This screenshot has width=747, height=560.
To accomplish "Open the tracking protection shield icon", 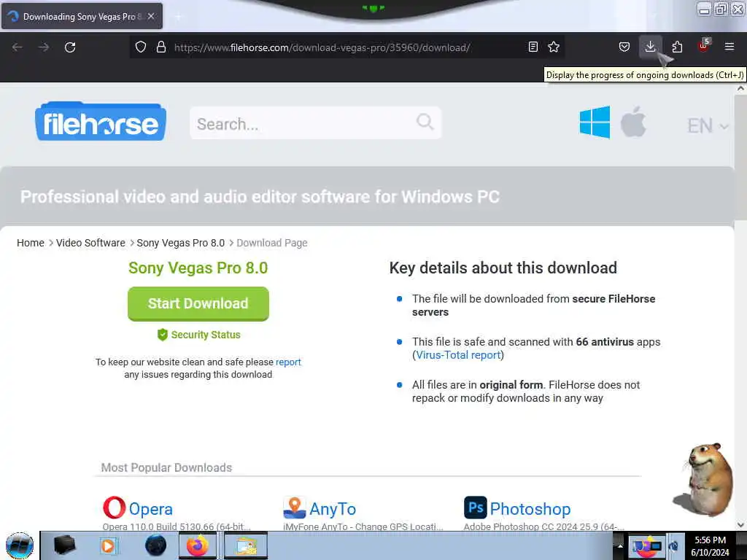I will tap(141, 47).
